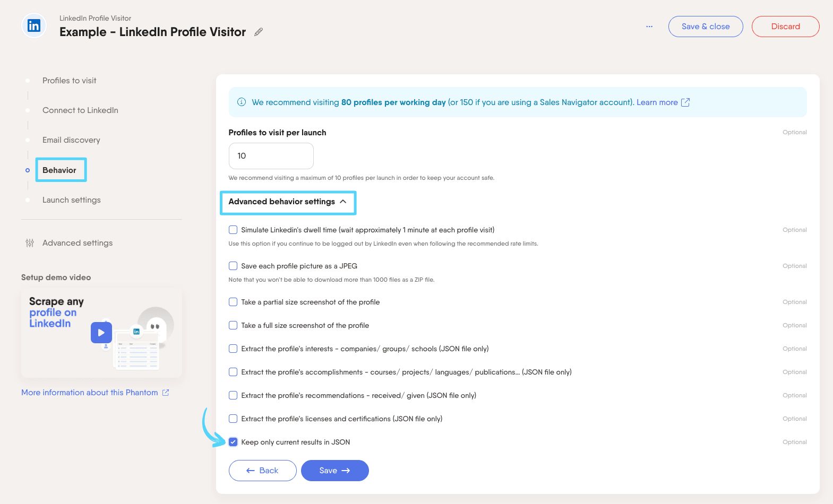Click the LinkedIn logo icon
833x504 pixels.
click(x=33, y=25)
